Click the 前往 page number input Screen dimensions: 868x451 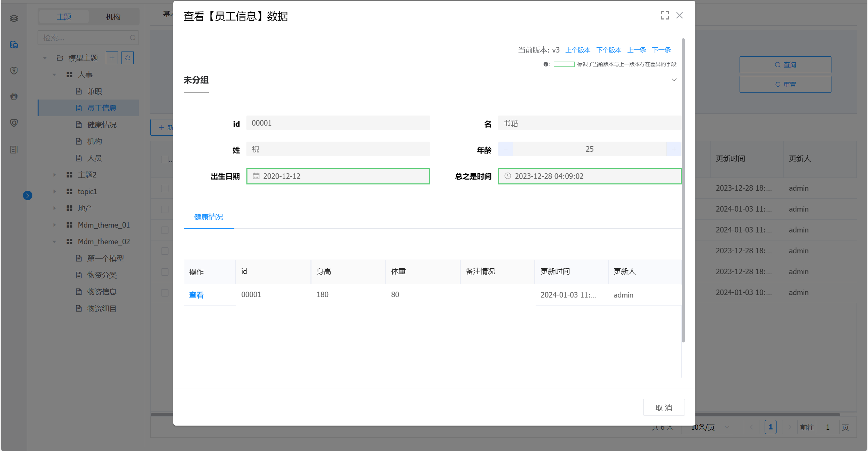coord(828,427)
